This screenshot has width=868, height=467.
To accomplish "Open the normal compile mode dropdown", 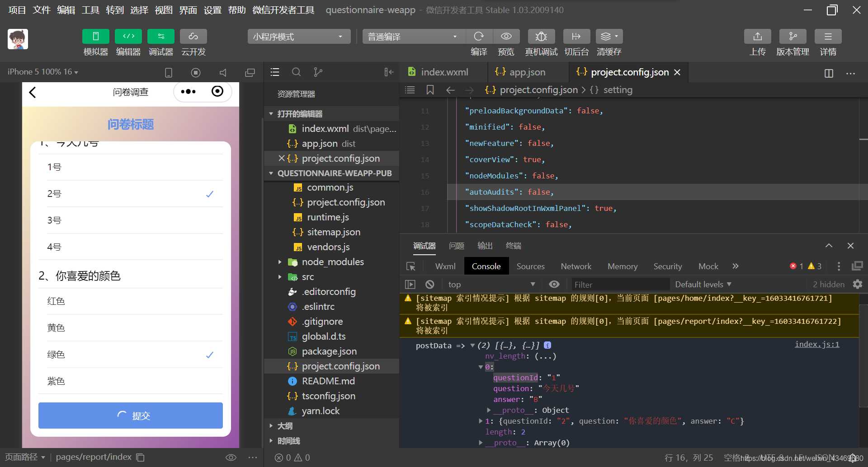I will pyautogui.click(x=413, y=37).
